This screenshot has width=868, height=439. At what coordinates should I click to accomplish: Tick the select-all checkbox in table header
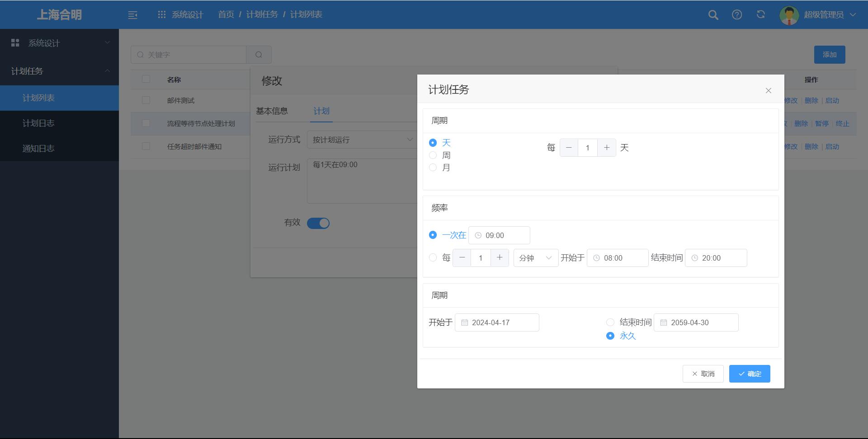tap(146, 79)
